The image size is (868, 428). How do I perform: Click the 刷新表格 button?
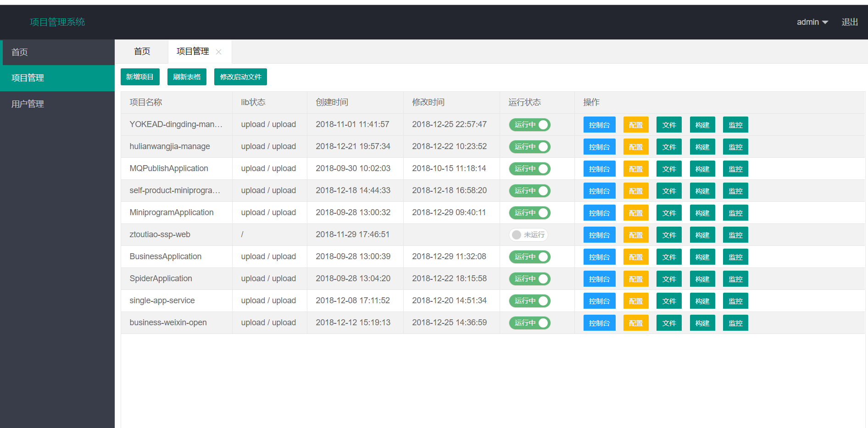click(187, 77)
